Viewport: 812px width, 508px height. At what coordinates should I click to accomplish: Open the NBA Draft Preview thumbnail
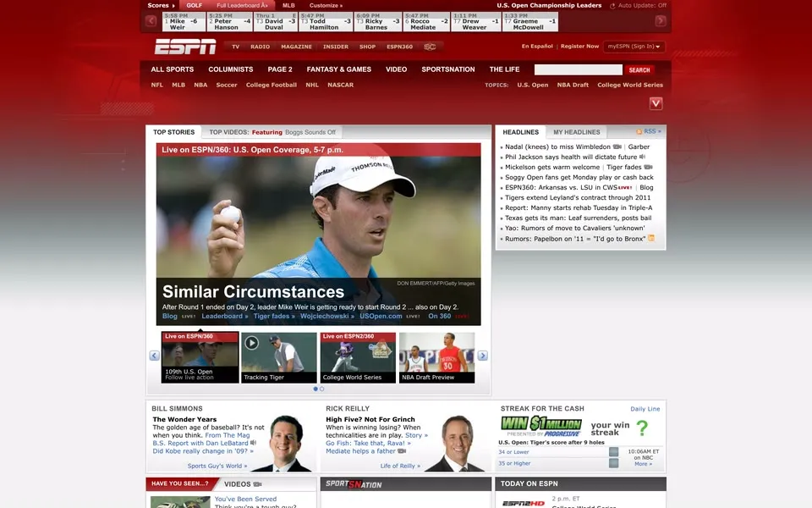[437, 357]
